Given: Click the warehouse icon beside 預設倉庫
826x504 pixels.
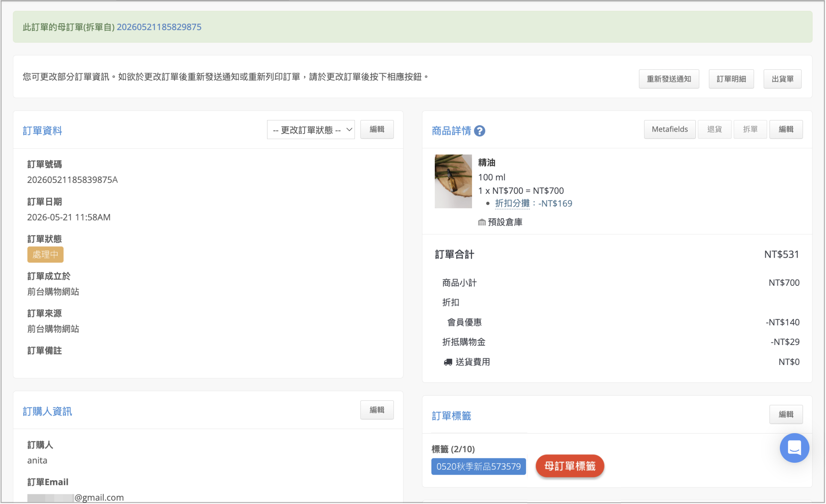Looking at the screenshot, I should 482,222.
